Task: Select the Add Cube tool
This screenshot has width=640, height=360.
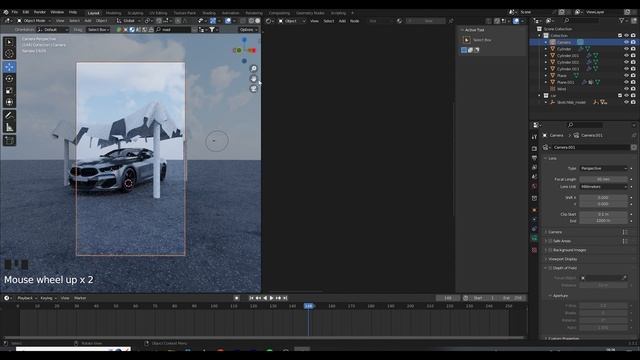Action: [9, 140]
